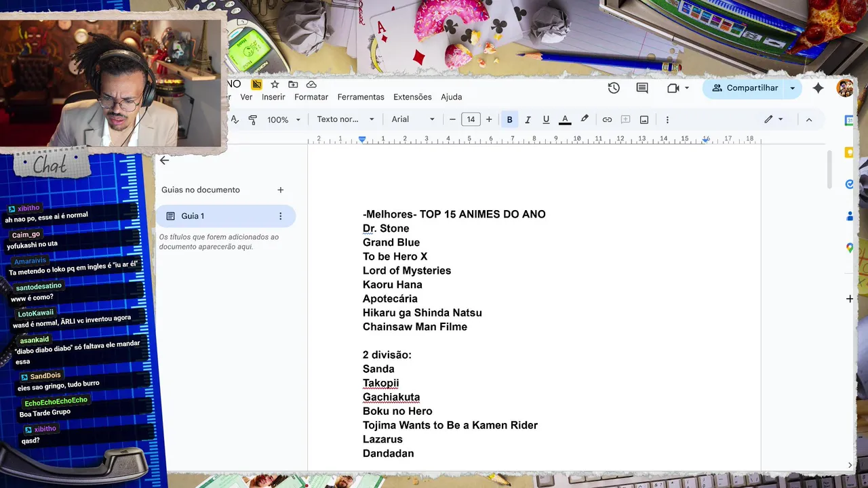Open Contacts side panel
868x488 pixels.
(x=849, y=216)
